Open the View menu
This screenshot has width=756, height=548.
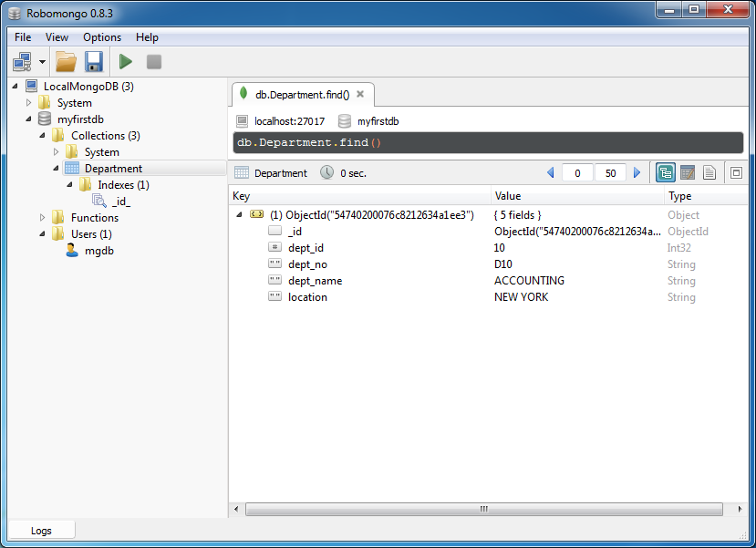tap(57, 37)
